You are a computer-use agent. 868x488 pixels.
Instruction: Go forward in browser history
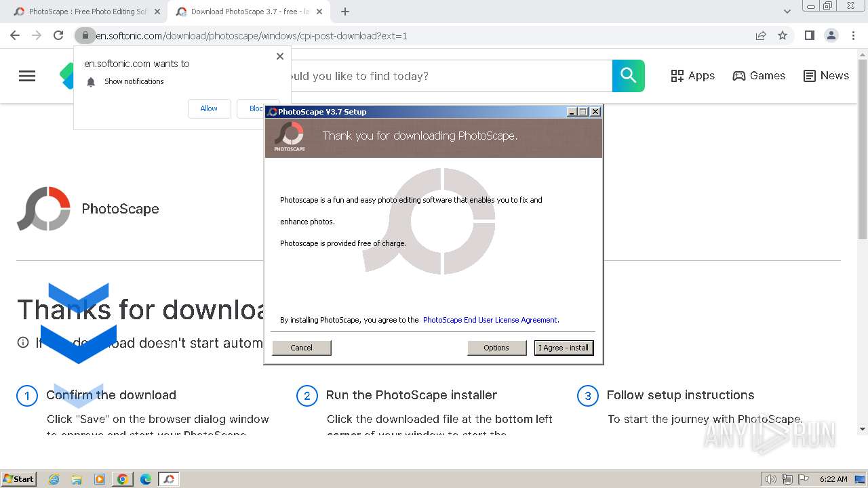coord(37,35)
